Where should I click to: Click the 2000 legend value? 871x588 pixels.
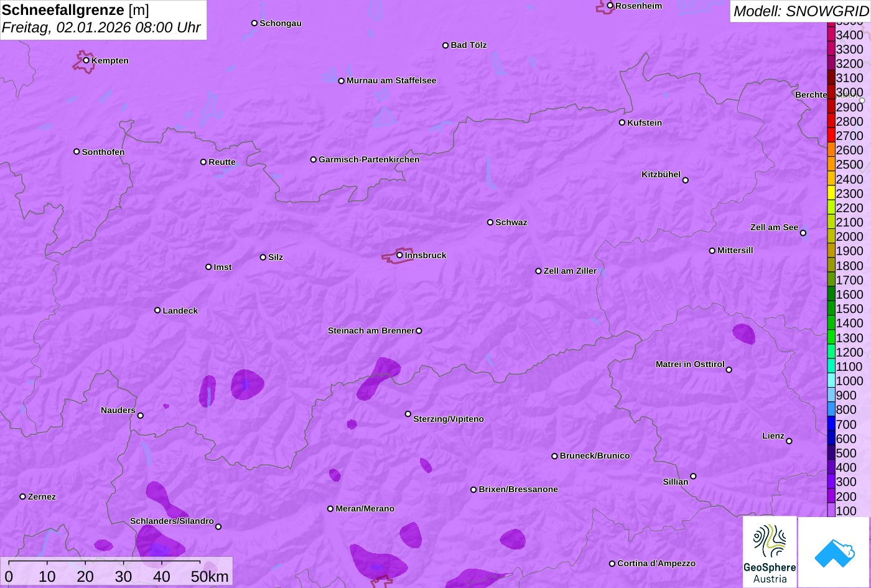(x=850, y=236)
